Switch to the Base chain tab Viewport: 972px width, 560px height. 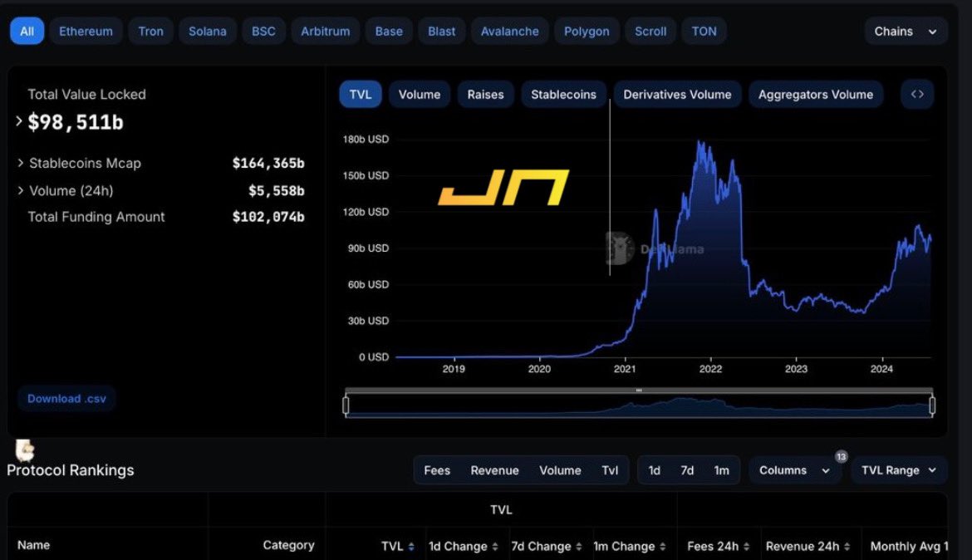(x=389, y=31)
